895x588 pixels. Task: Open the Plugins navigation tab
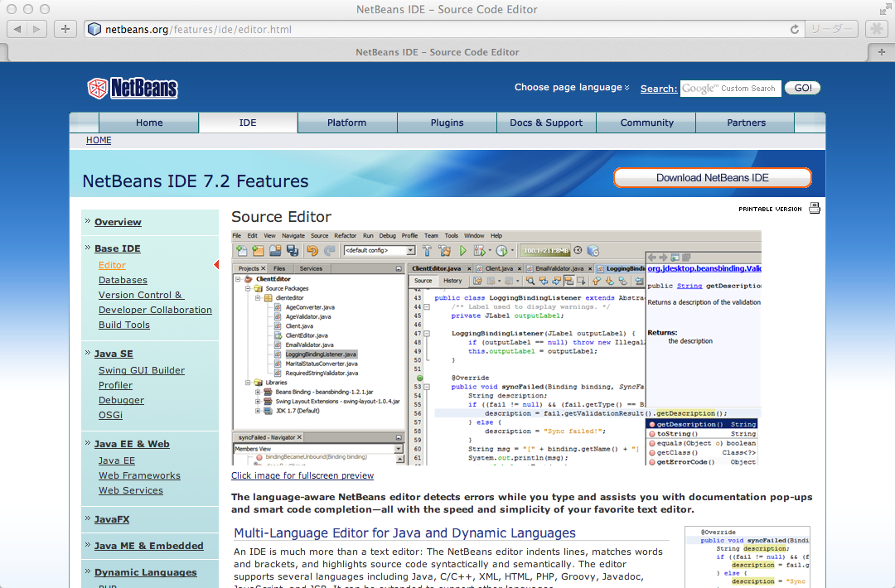click(x=447, y=123)
